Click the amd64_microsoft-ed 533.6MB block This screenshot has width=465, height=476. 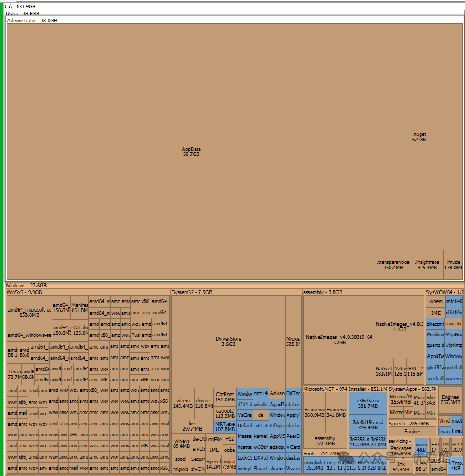[30, 312]
